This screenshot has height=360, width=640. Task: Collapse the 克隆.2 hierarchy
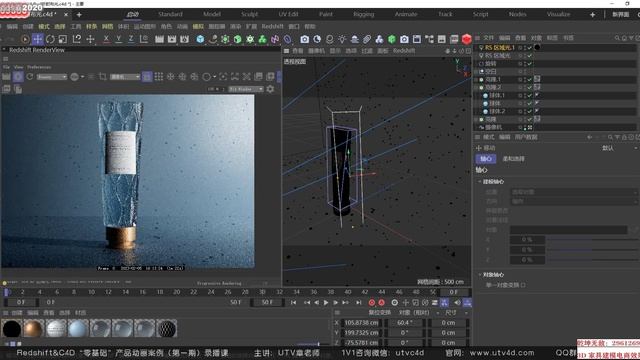pyautogui.click(x=476, y=87)
